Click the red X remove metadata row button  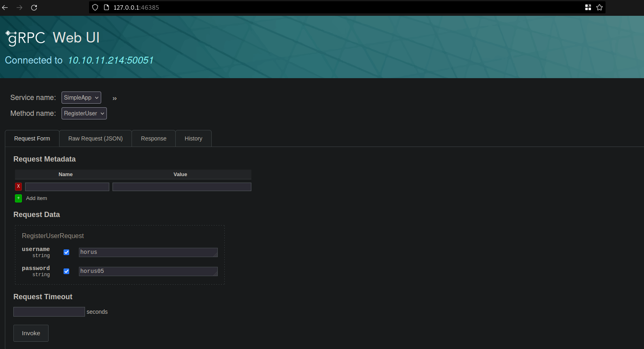18,187
